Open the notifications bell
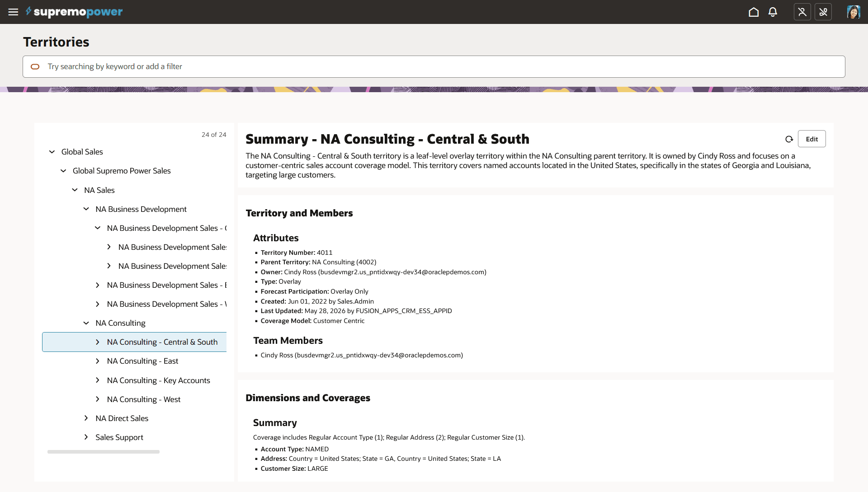Viewport: 868px width, 492px height. tap(773, 12)
